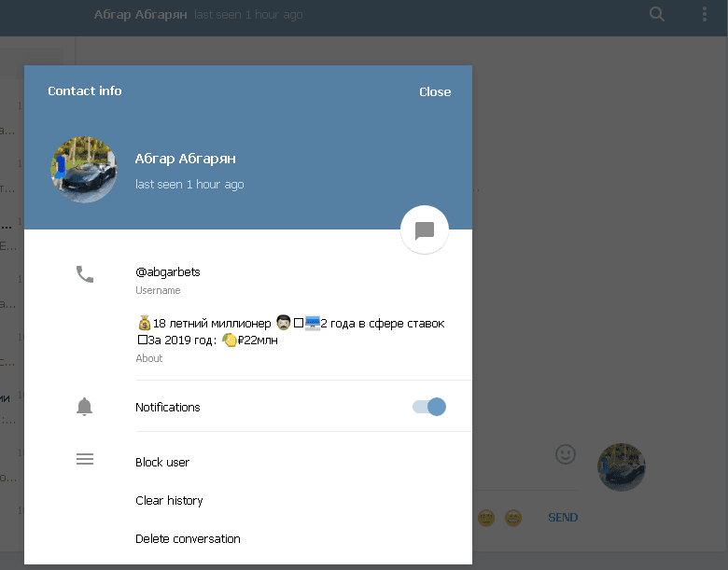Viewport: 728px width, 570px height.
Task: Close the Contact info dialog
Action: click(x=435, y=92)
